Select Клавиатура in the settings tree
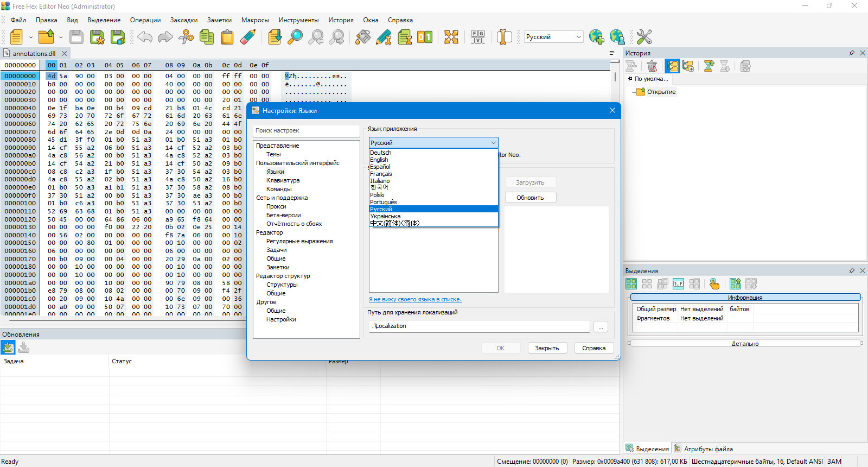868x467 pixels. tap(283, 180)
